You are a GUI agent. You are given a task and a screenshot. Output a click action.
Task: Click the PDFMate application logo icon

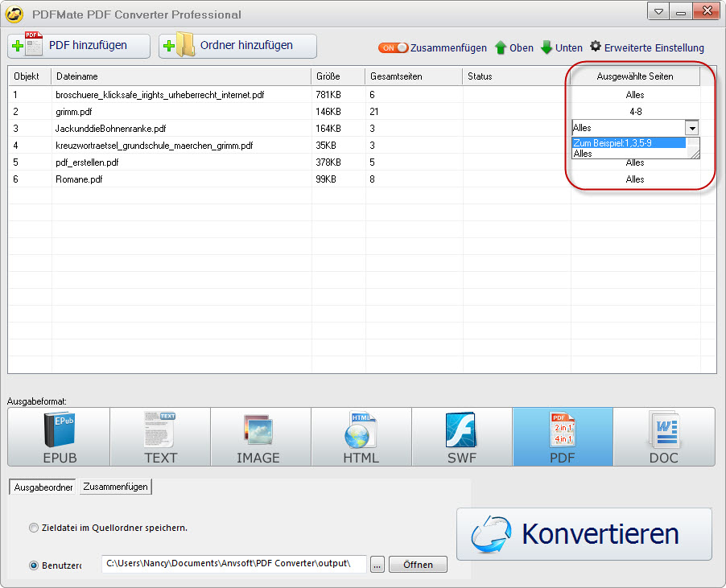pos(14,14)
